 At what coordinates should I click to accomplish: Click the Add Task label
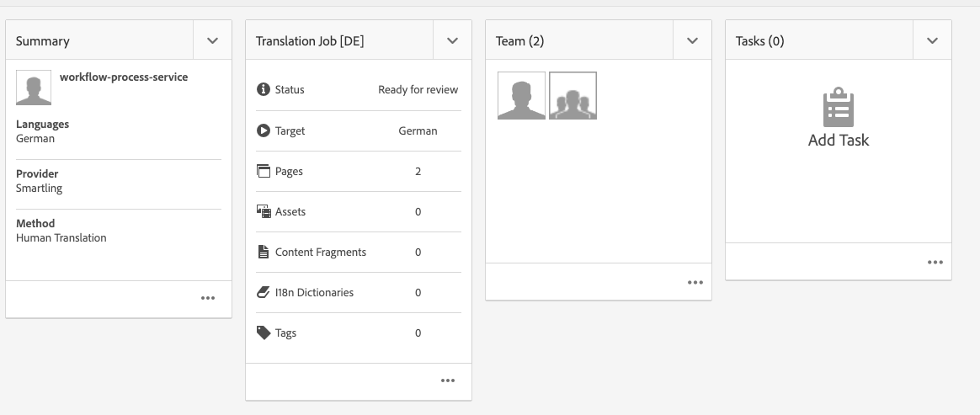tap(838, 141)
